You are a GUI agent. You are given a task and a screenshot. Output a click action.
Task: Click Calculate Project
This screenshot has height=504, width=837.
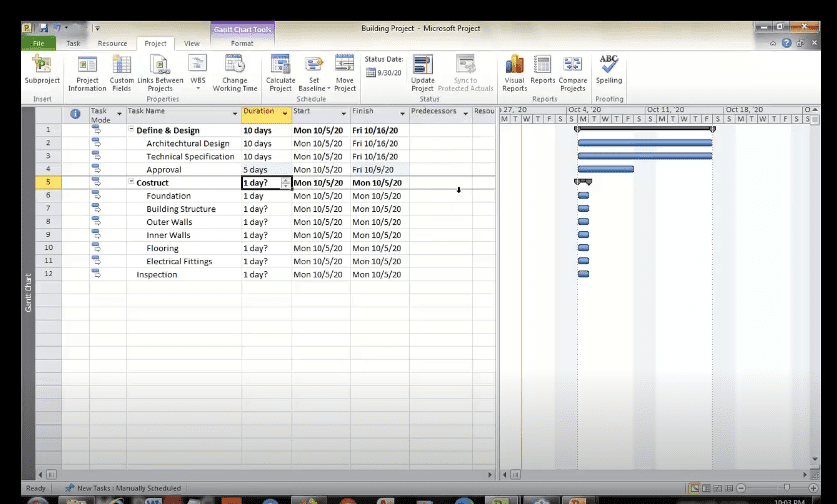(x=280, y=73)
